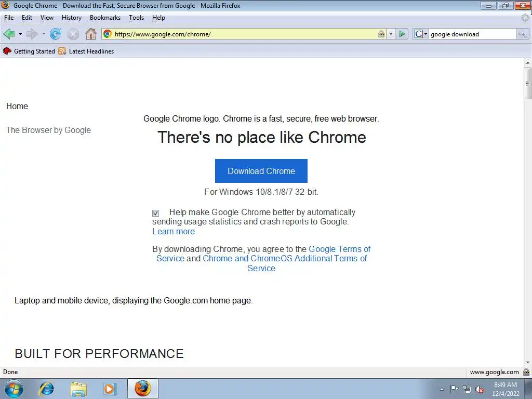The image size is (532, 399).
Task: Show hidden system tray icons
Action: (x=442, y=389)
